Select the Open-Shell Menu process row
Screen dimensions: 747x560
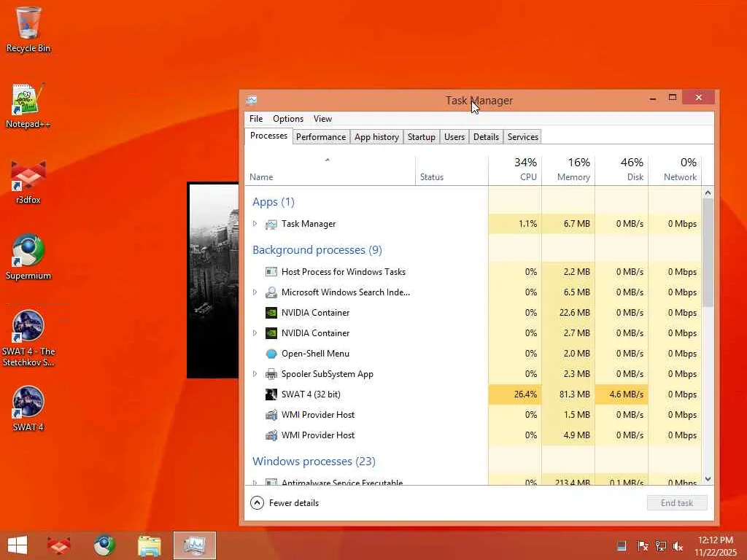[x=473, y=354]
